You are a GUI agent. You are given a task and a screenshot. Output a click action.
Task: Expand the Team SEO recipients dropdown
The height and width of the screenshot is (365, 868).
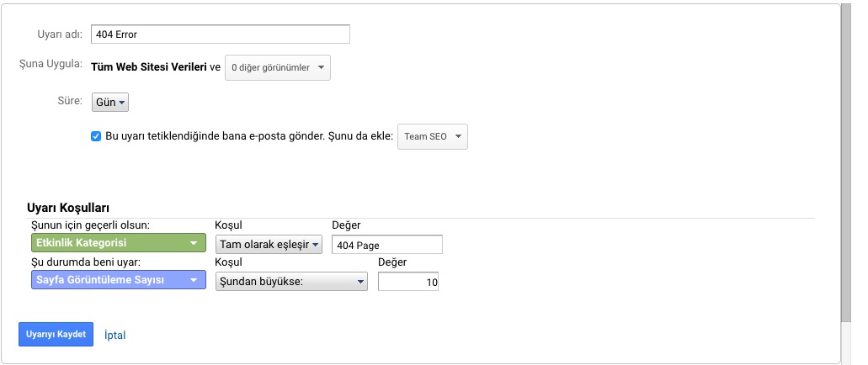[x=433, y=136]
